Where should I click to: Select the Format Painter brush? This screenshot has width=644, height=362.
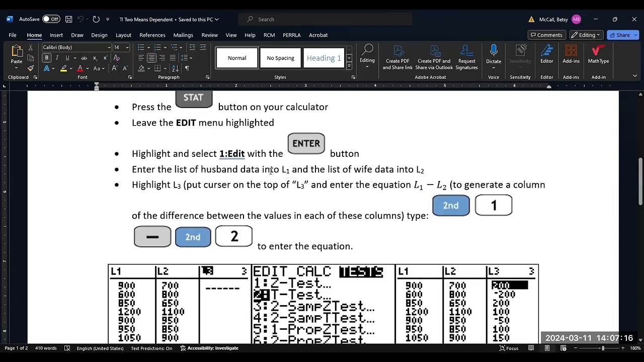pos(30,68)
